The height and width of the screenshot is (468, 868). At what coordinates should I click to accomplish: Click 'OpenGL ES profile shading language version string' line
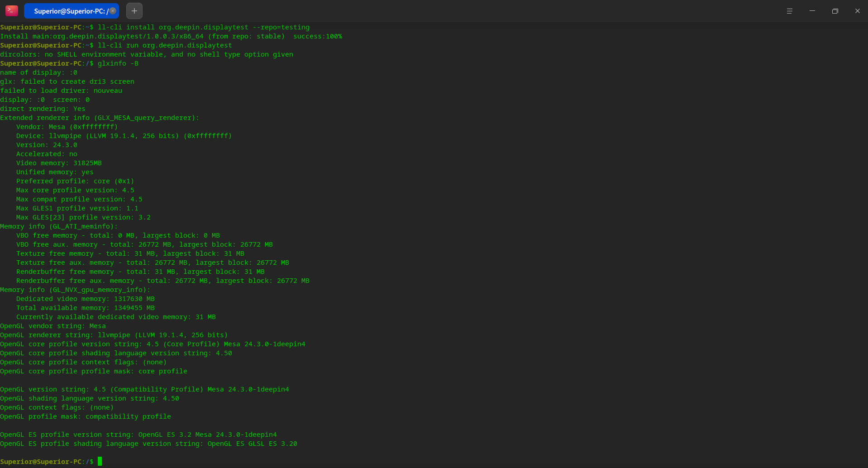click(148, 444)
